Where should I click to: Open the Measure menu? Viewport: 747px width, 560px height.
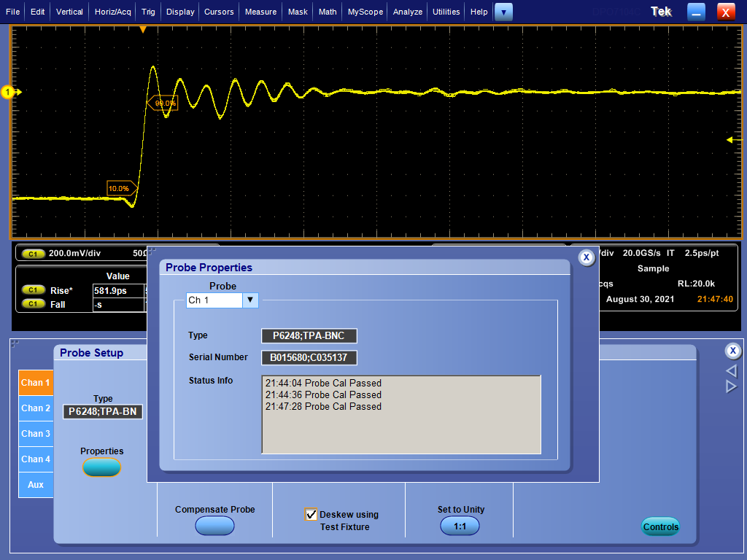coord(260,12)
